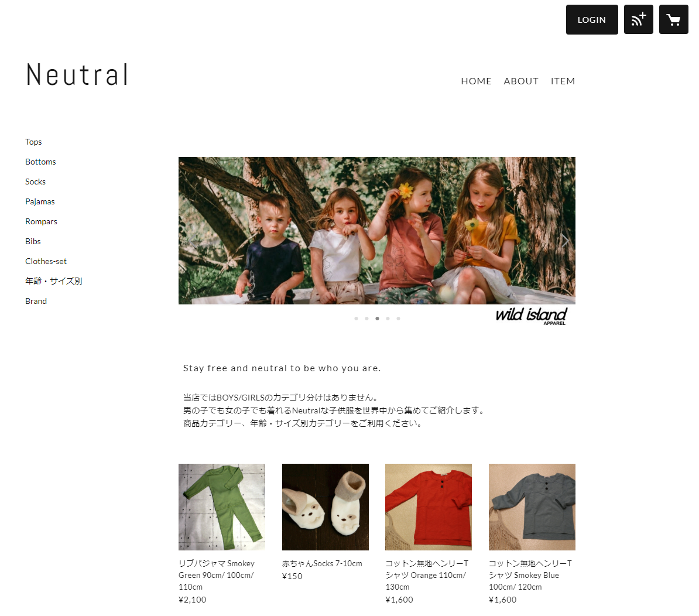699x616 pixels.
Task: Select the fifth carousel dot
Action: (398, 319)
